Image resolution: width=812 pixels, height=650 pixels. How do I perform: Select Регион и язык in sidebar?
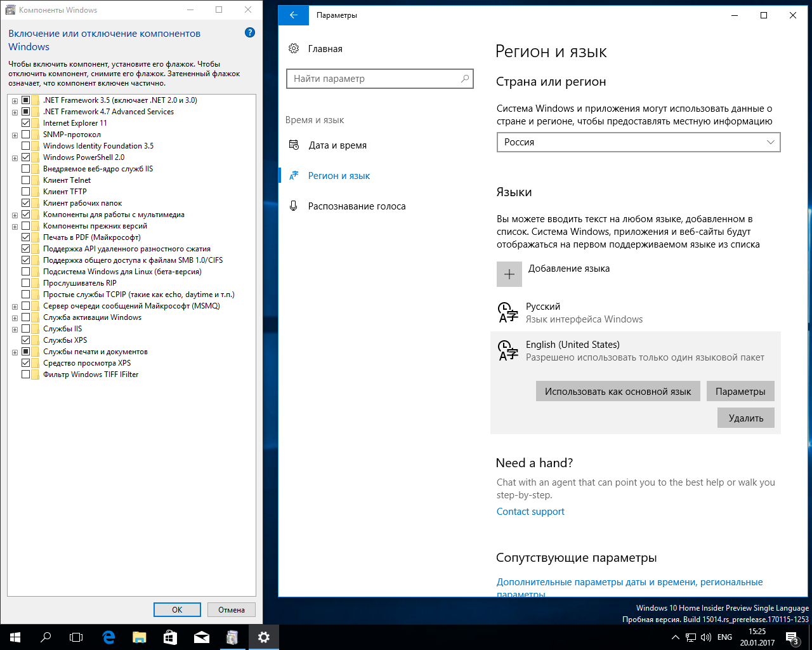pos(339,176)
